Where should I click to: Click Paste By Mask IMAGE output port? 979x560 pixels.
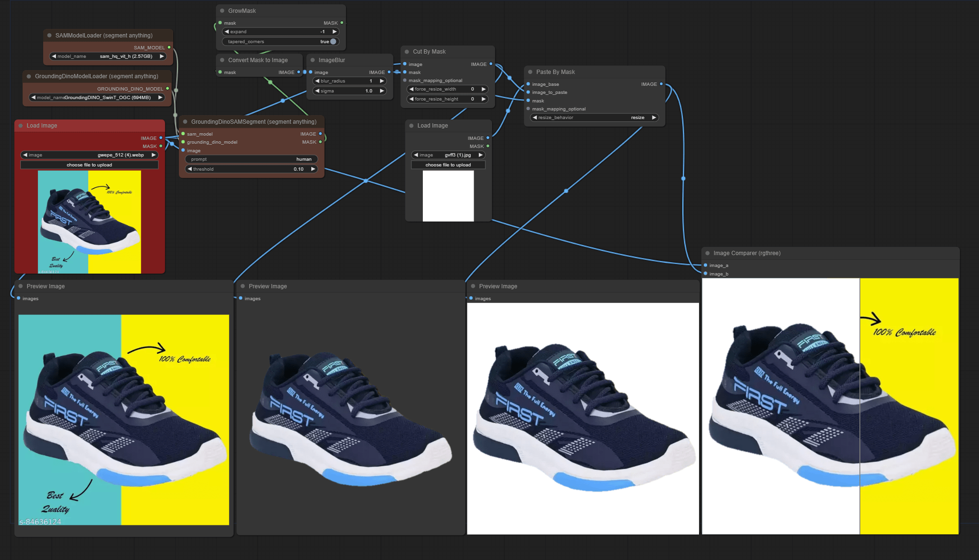pos(661,84)
